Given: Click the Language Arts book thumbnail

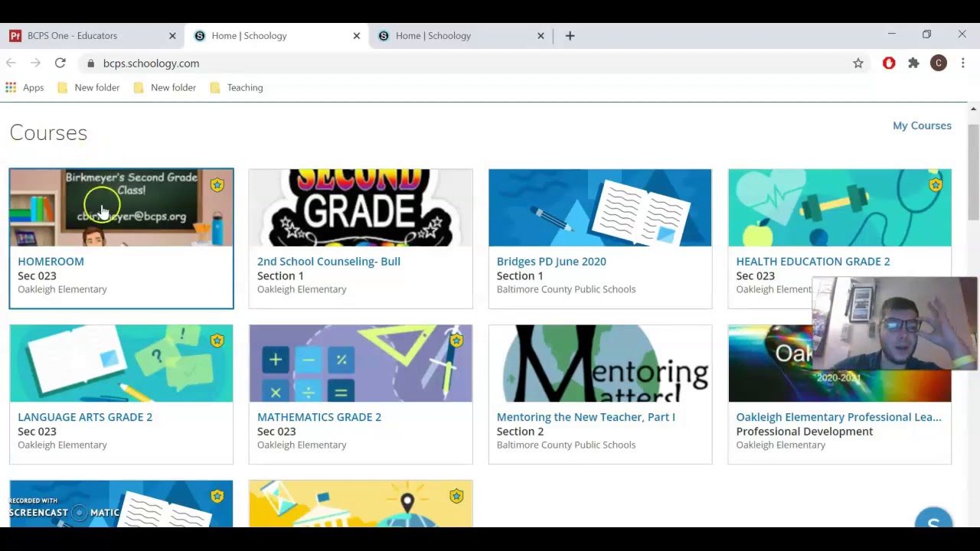Looking at the screenshot, I should tap(121, 364).
